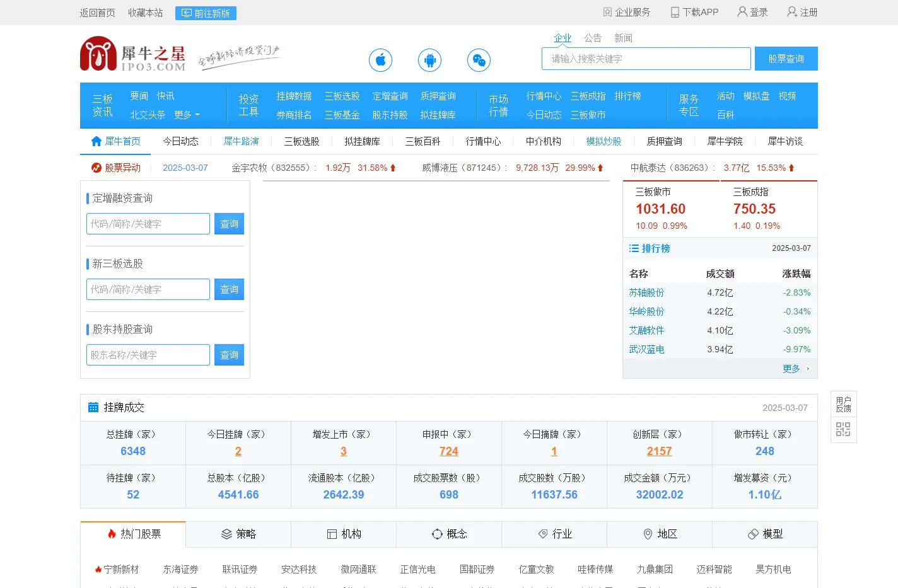Open 苏轴股份 in ranking list

[646, 292]
